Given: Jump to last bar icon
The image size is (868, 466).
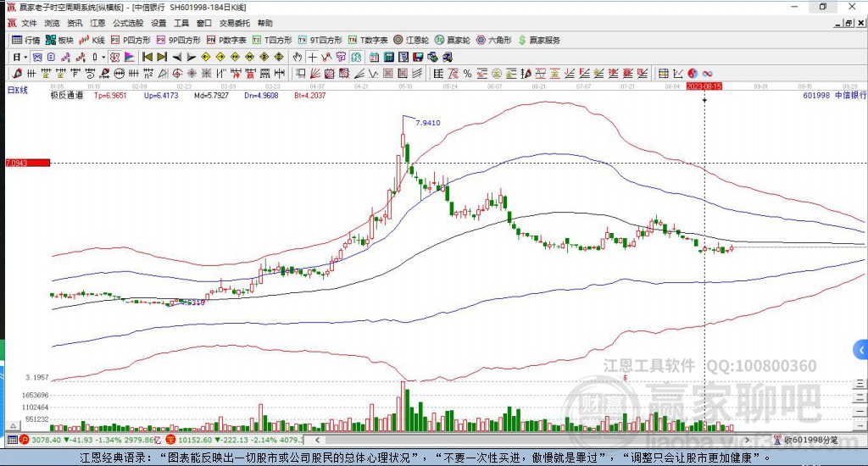Looking at the screenshot, I should pos(162,57).
